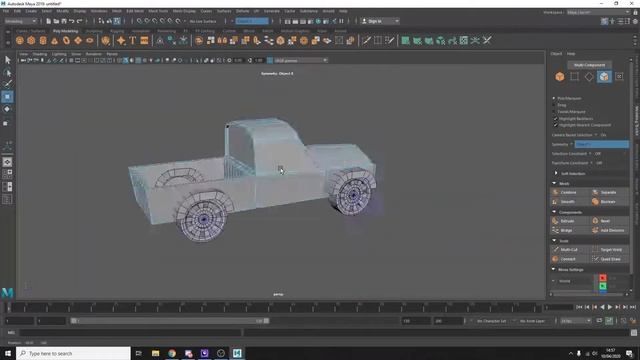Select the arrow Select tool in toolbox

point(7,60)
